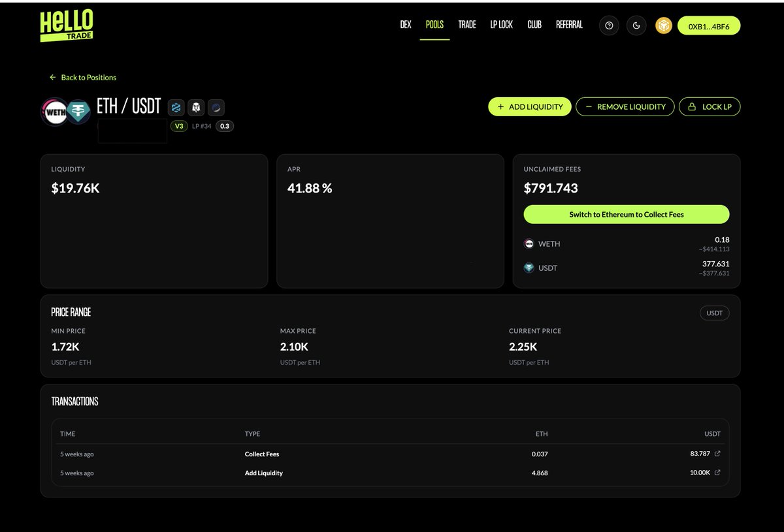Click the 0.3 fee tier badge
The height and width of the screenshot is (532, 784).
coord(224,126)
